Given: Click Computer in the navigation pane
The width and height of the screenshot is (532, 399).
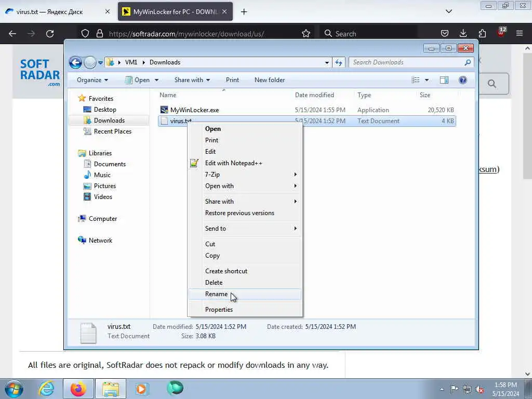Looking at the screenshot, I should [103, 219].
